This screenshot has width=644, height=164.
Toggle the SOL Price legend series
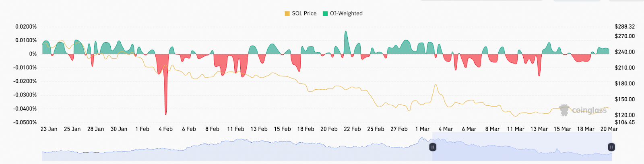tap(304, 13)
